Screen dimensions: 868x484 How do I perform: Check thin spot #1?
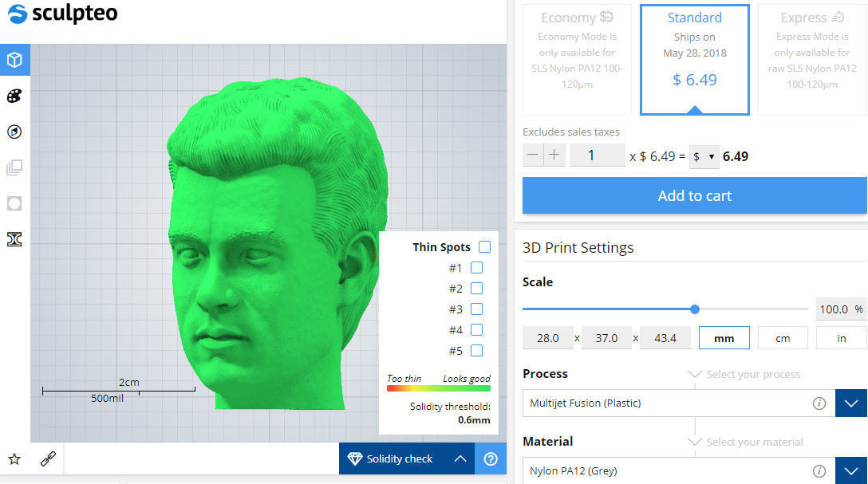[x=476, y=268]
